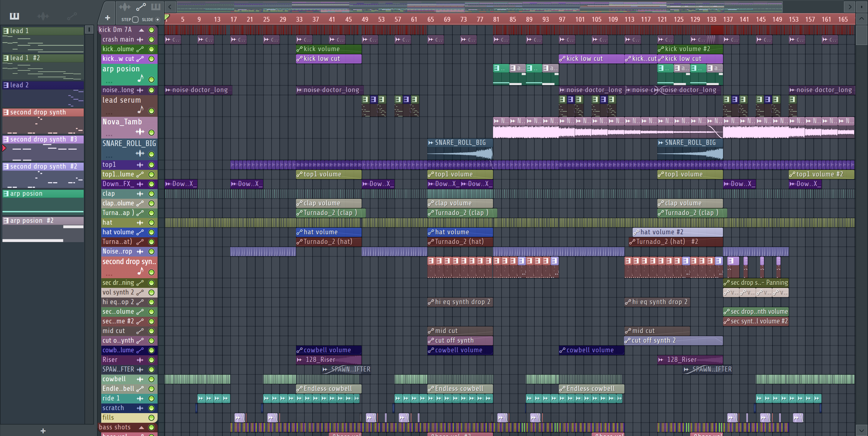Click the picker panel scrollbar handle
This screenshot has width=868, height=436.
89,30
